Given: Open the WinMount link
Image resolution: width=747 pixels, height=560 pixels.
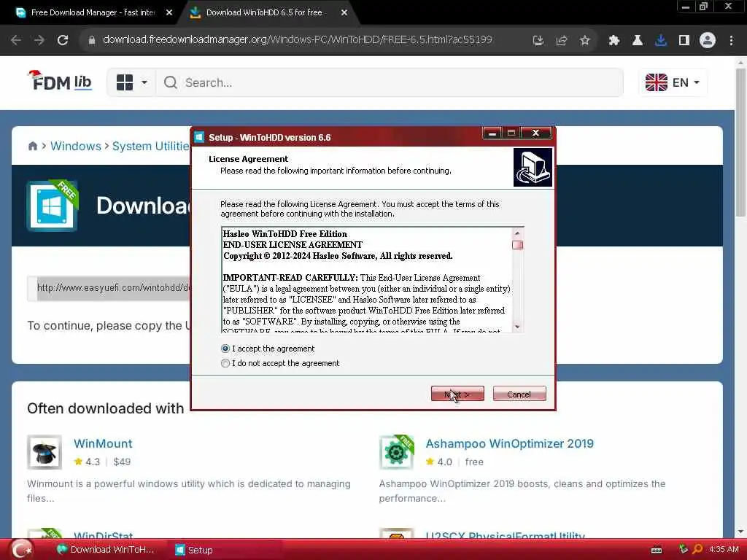Looking at the screenshot, I should click(103, 443).
